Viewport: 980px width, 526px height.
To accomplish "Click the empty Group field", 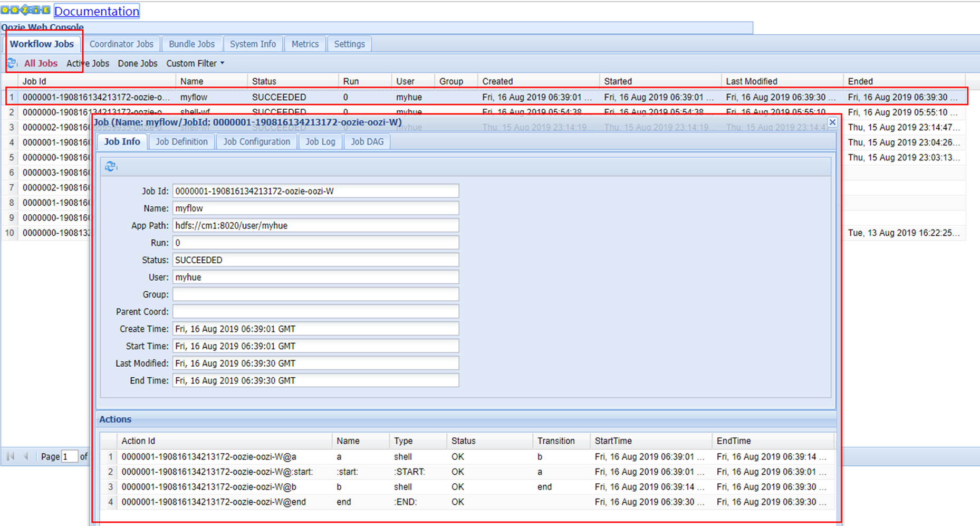I will coord(315,294).
